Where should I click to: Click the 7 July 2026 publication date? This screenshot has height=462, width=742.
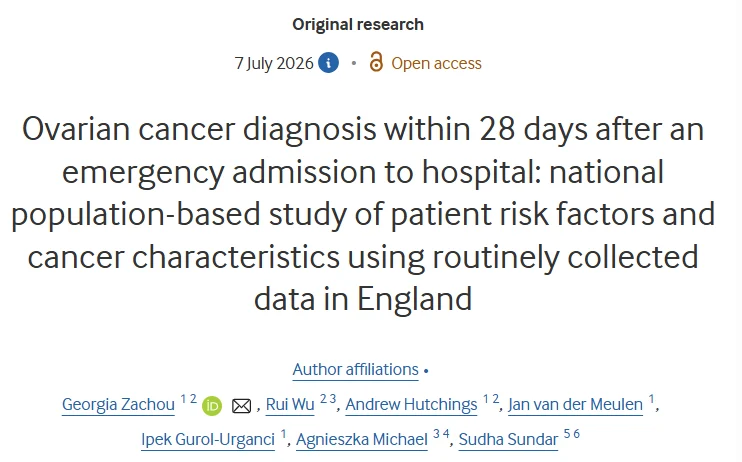pos(274,63)
